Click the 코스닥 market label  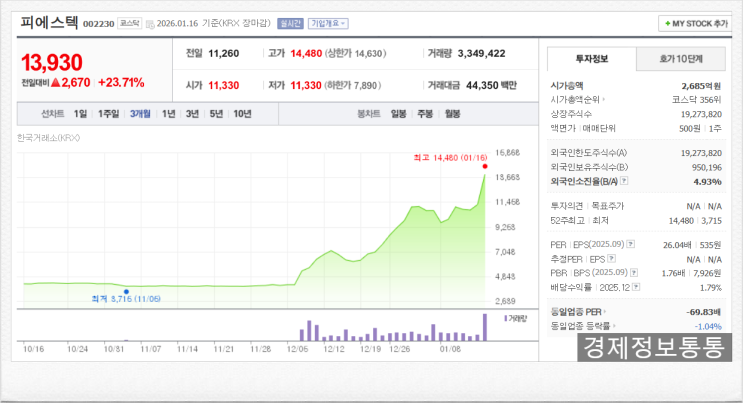pos(129,23)
